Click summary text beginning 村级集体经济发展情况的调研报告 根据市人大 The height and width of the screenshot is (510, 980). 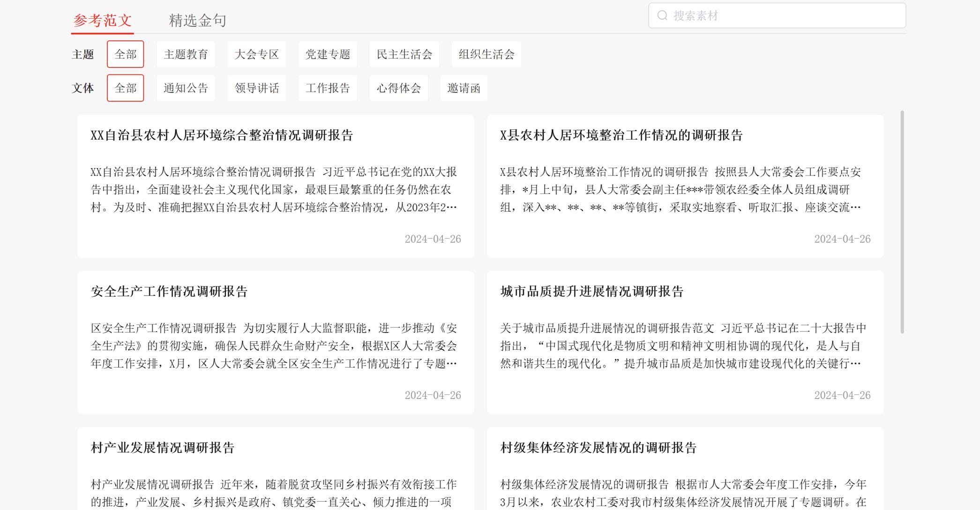(x=683, y=493)
